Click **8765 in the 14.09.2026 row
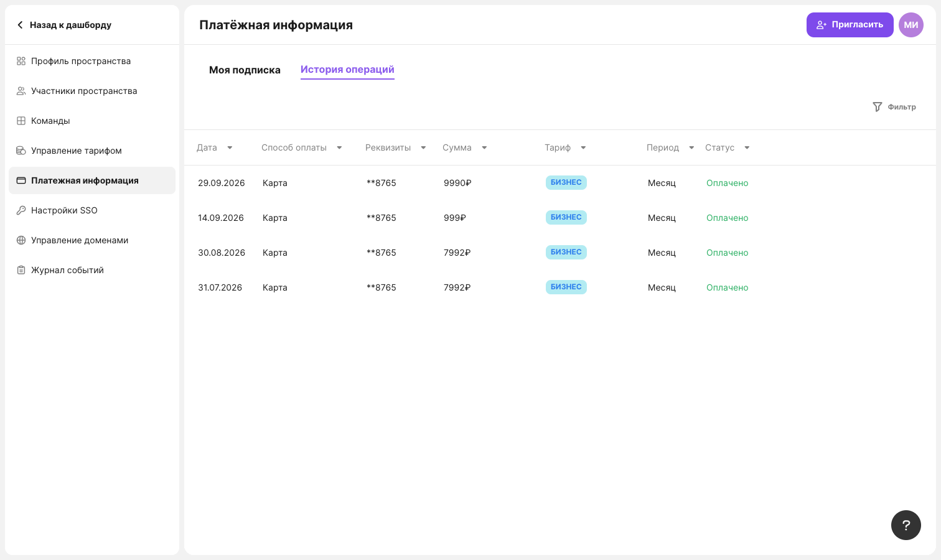Viewport: 941px width, 560px height. (x=382, y=218)
